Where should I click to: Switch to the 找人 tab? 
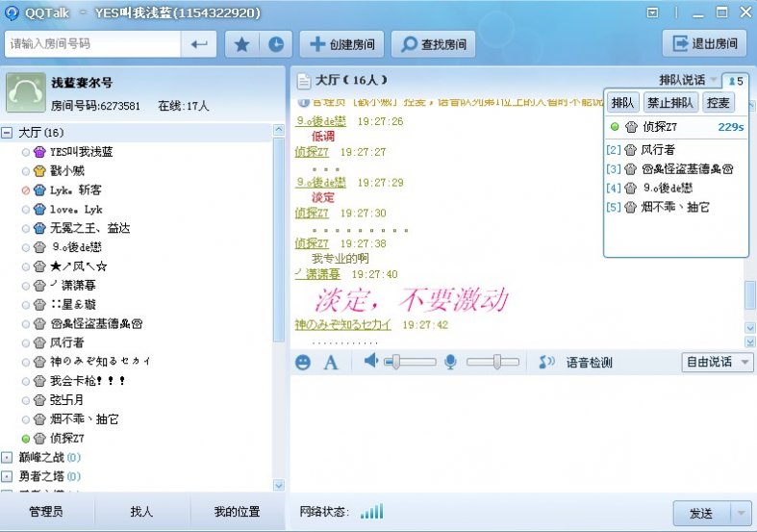tap(142, 512)
